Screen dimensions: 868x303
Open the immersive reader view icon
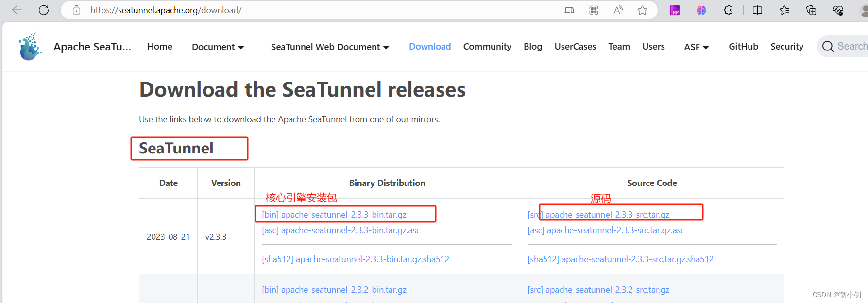coord(569,10)
